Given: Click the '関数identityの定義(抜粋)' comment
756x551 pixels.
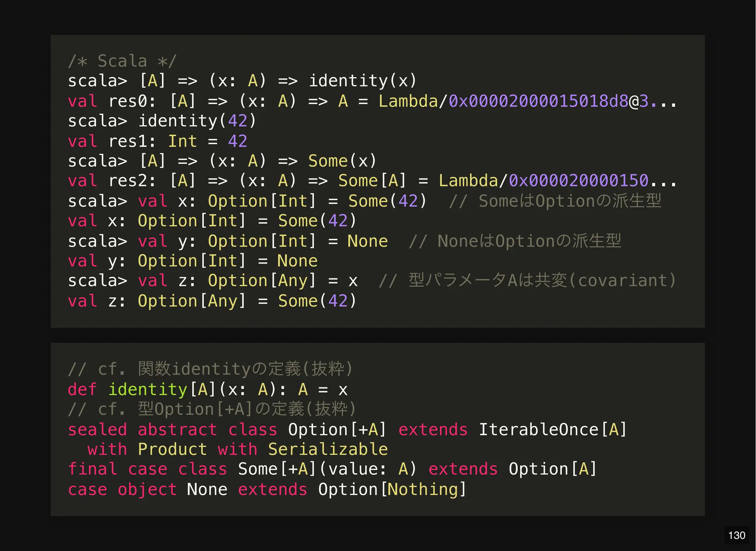Looking at the screenshot, I should tap(210, 369).
